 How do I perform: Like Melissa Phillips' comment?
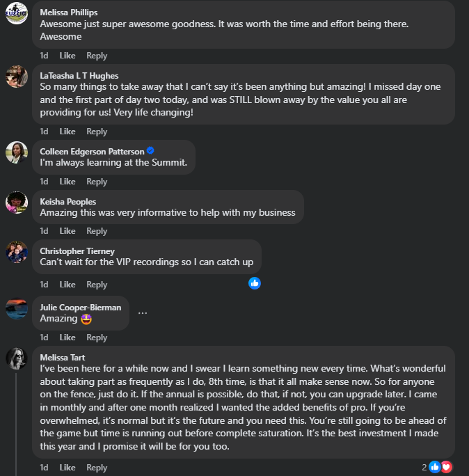tap(67, 56)
